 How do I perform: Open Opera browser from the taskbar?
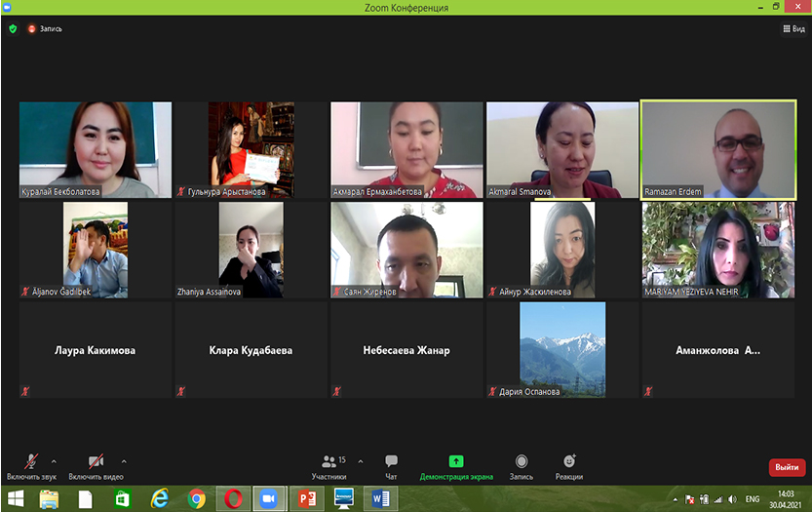click(x=232, y=498)
